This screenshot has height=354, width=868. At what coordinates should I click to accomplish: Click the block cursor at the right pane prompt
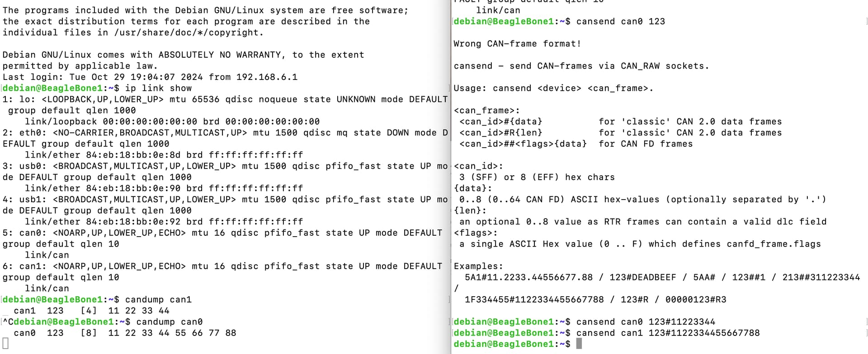(x=579, y=344)
